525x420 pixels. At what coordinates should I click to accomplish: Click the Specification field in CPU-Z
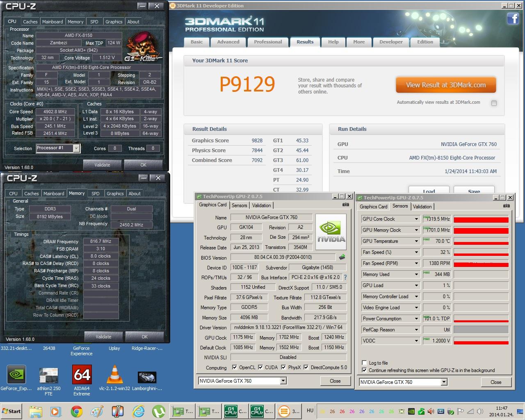pyautogui.click(x=98, y=67)
